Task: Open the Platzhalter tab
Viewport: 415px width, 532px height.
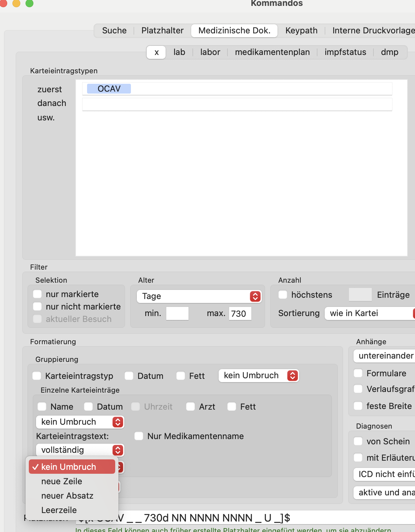Action: 162,30
